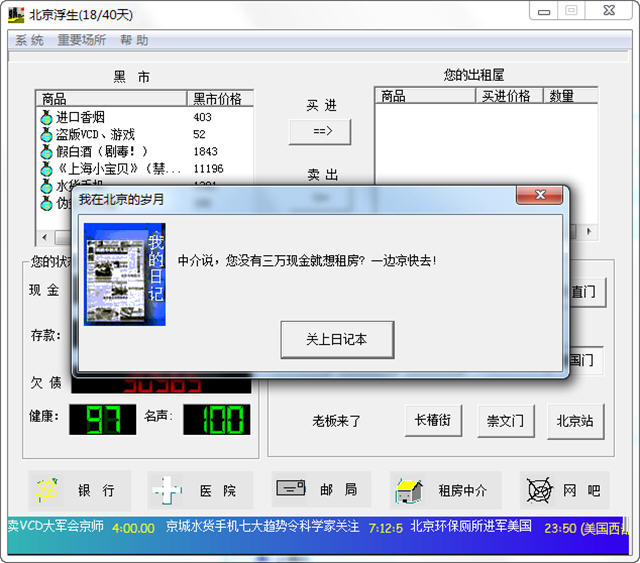The image size is (640, 563).
Task: Go to 崇文门 location
Action: pyautogui.click(x=505, y=421)
